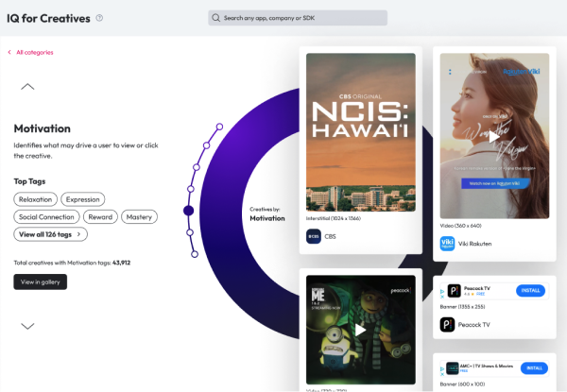Select the Expression tag

pos(83,199)
